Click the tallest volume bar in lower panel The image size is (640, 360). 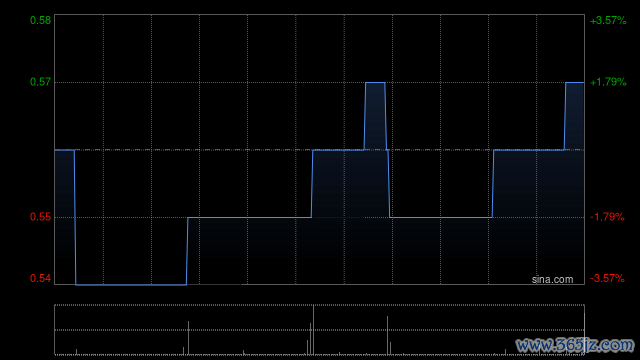313,330
